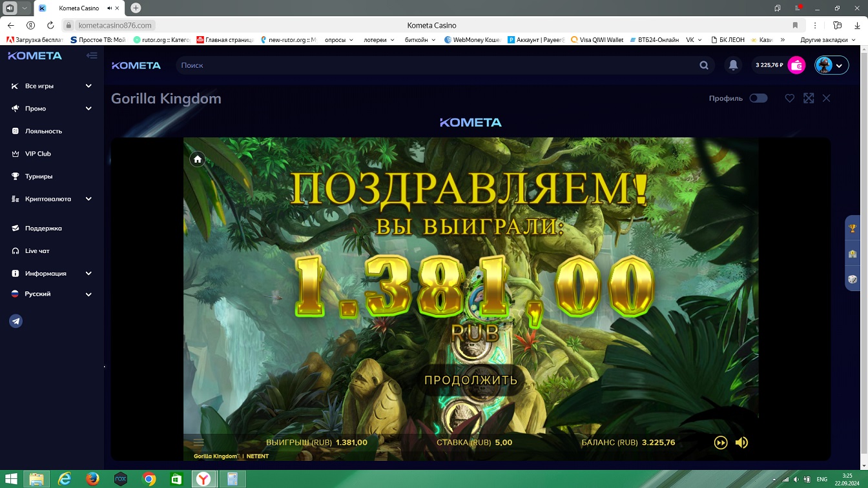Mute tab audio on Kometa Casino tab
The width and height of the screenshot is (868, 488).
pos(110,8)
